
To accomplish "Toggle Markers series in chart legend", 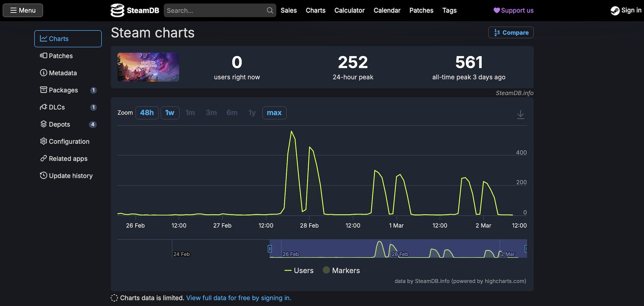I will (x=341, y=270).
